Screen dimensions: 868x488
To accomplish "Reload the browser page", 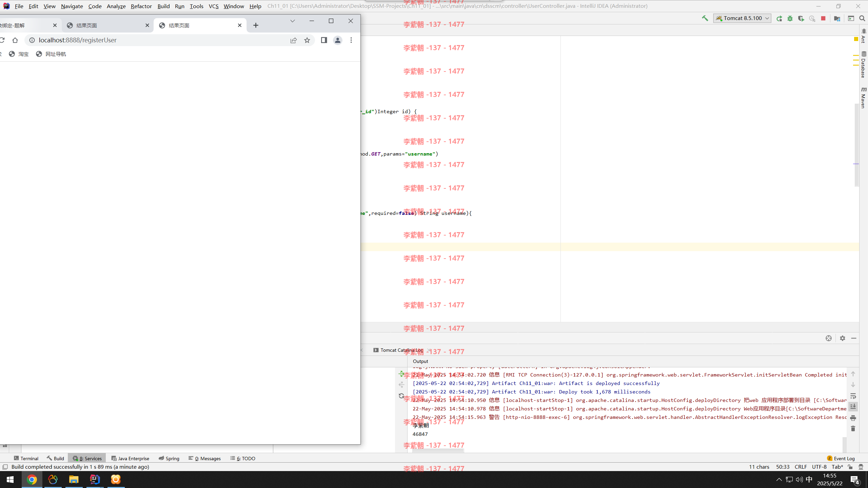I will 2,40.
